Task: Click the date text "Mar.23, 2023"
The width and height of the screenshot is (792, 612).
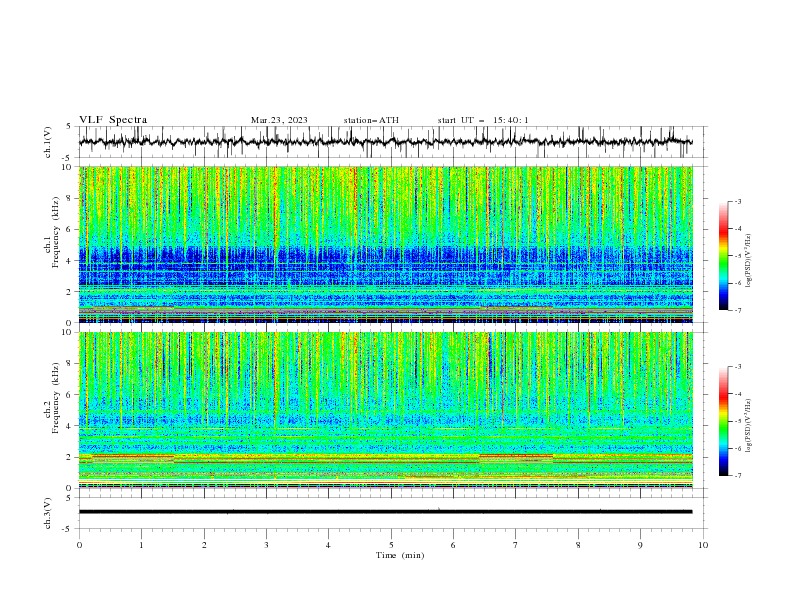Action: (279, 120)
